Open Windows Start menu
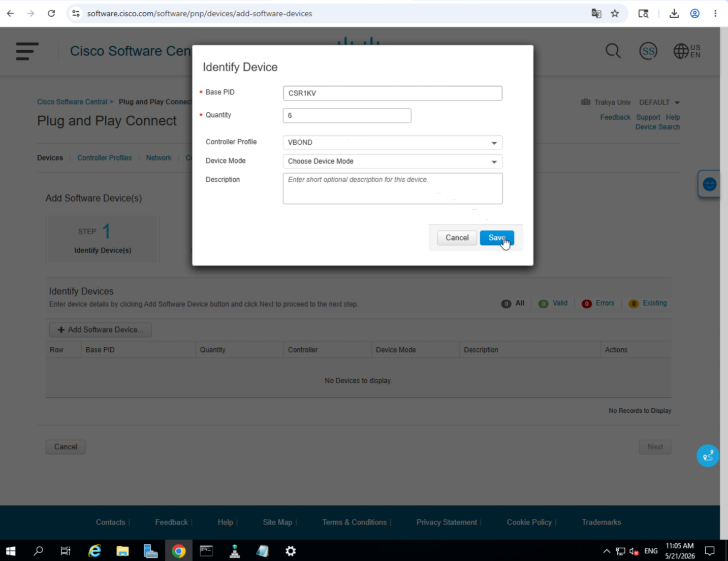This screenshot has width=728, height=561. click(11, 551)
